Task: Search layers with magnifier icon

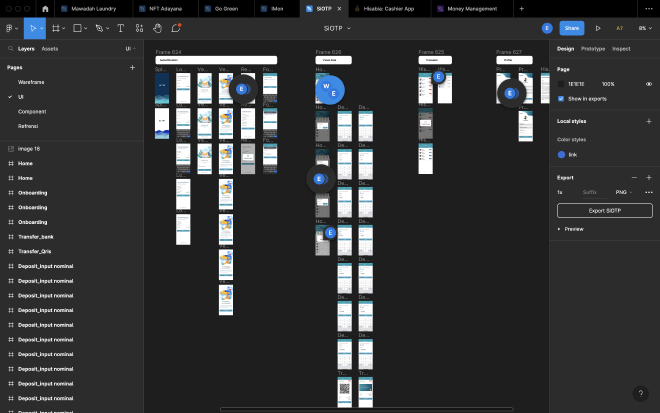Action: [x=11, y=49]
